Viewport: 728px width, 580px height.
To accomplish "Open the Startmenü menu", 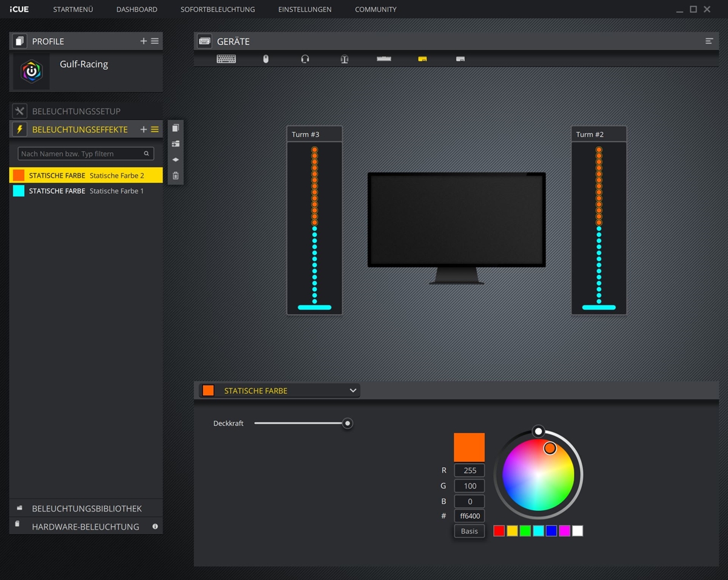I will pyautogui.click(x=73, y=10).
